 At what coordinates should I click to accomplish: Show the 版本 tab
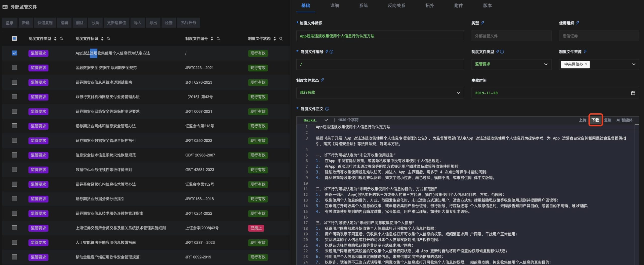coord(488,6)
